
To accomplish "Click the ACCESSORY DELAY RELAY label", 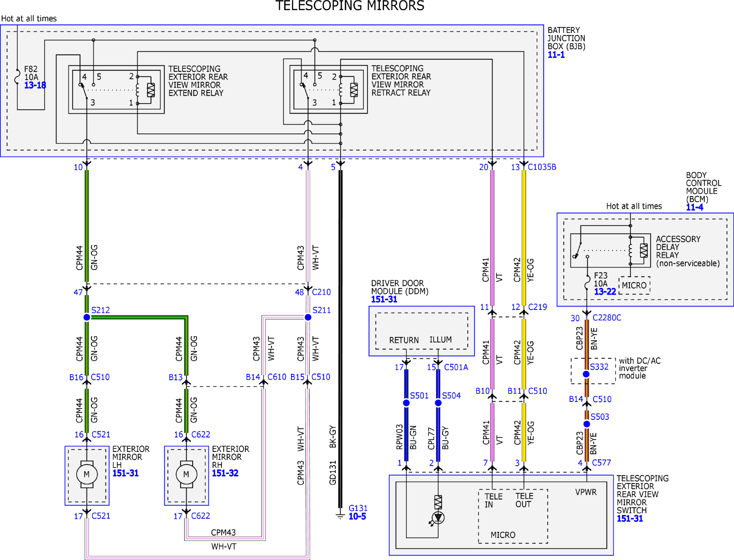I will pyautogui.click(x=687, y=251).
